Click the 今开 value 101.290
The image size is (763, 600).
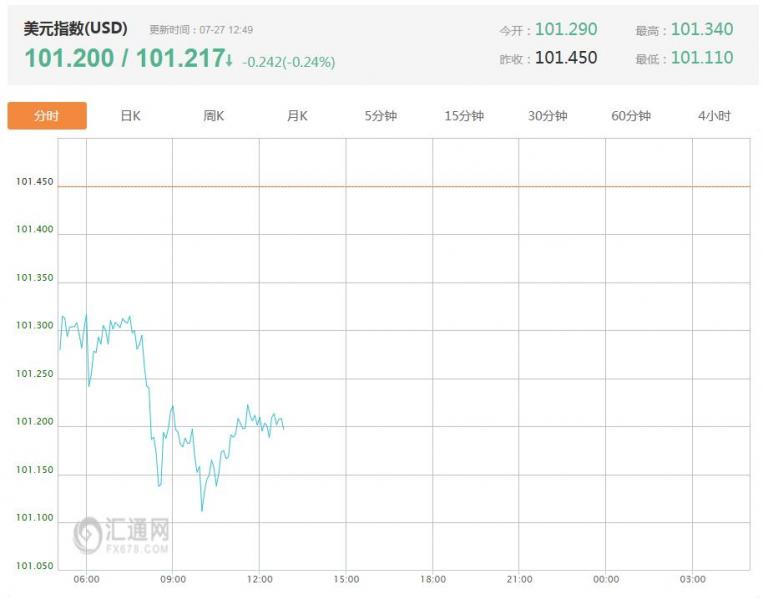point(566,29)
